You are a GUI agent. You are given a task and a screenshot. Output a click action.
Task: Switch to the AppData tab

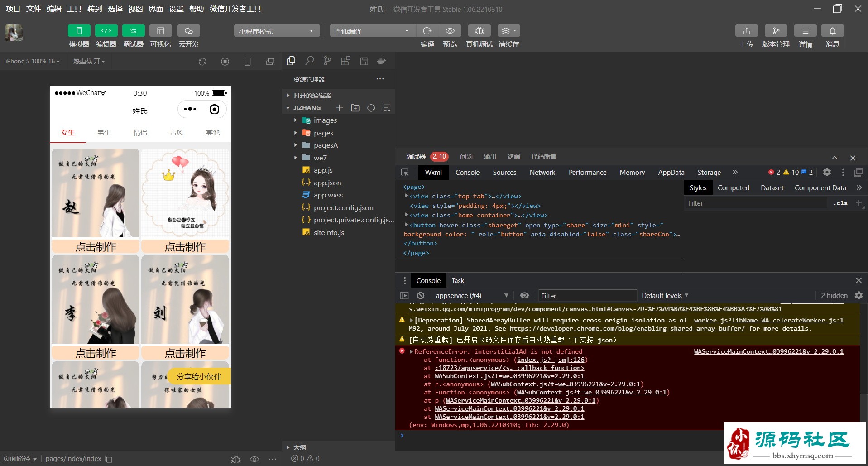pyautogui.click(x=671, y=173)
